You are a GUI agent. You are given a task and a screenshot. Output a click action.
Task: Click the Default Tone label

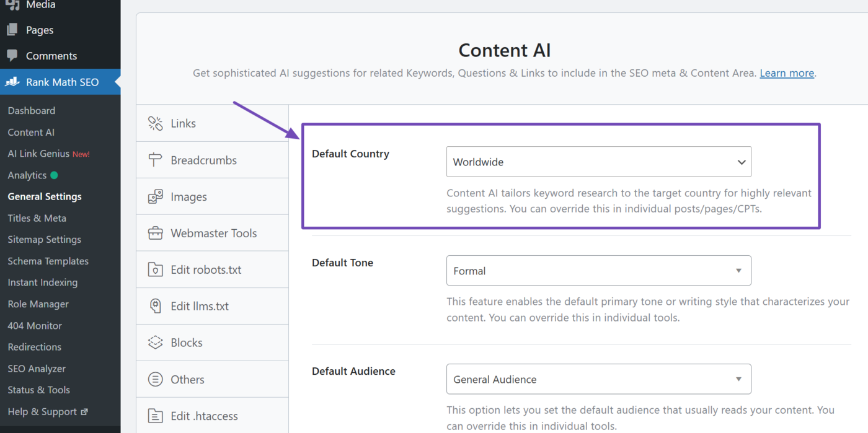click(342, 263)
